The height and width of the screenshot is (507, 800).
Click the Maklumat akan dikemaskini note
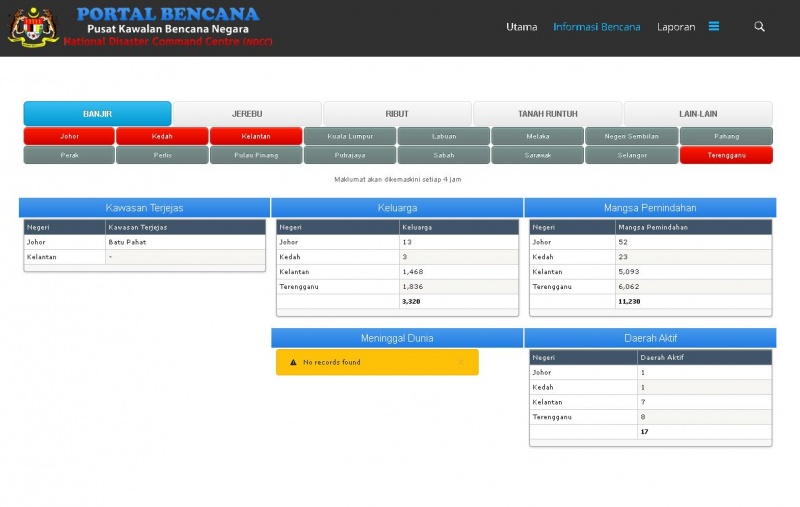[397, 179]
